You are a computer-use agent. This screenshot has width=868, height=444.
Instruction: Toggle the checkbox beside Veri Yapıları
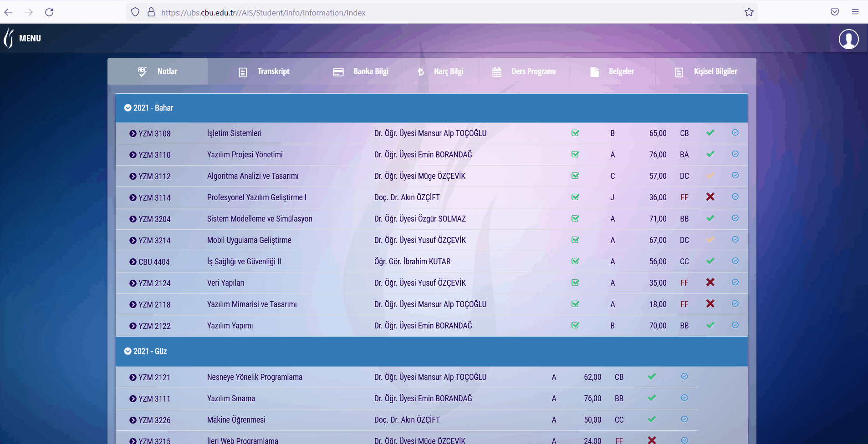pos(575,283)
